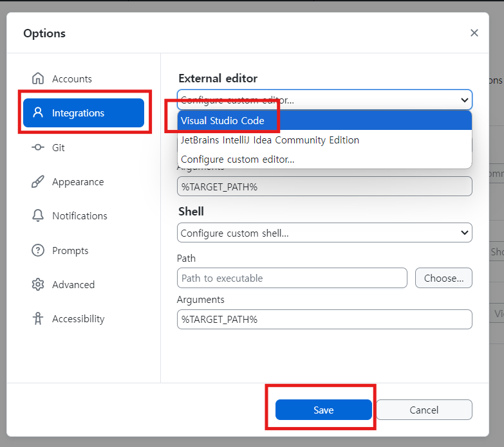Go to the Notifications tab
The image size is (504, 447).
tap(84, 216)
